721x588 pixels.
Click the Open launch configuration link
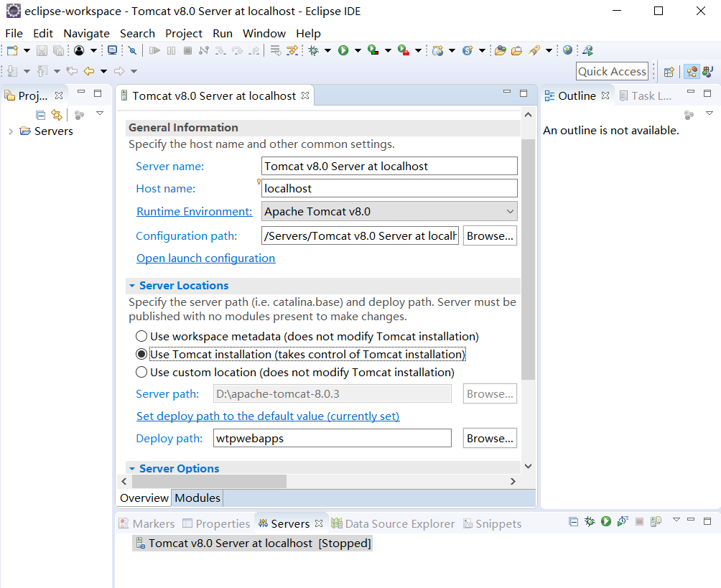(205, 258)
